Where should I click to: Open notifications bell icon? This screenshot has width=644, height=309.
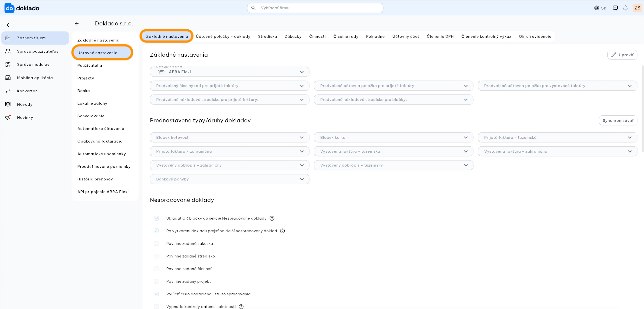(625, 8)
